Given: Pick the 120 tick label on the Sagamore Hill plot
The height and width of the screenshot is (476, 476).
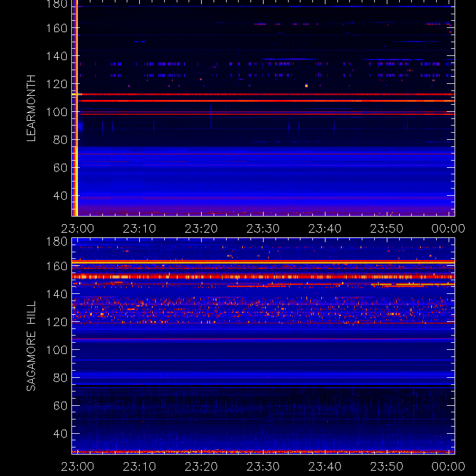Looking at the screenshot, I should point(57,322).
